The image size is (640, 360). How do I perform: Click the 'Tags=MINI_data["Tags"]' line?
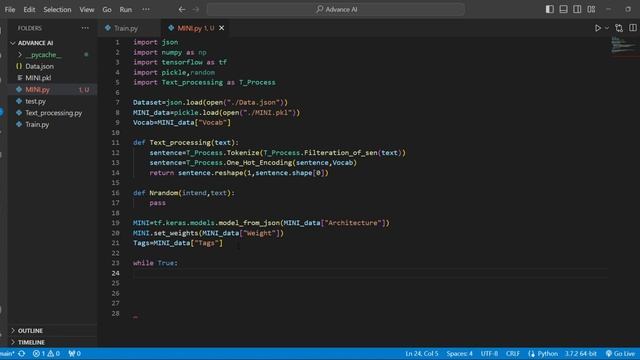tap(178, 243)
